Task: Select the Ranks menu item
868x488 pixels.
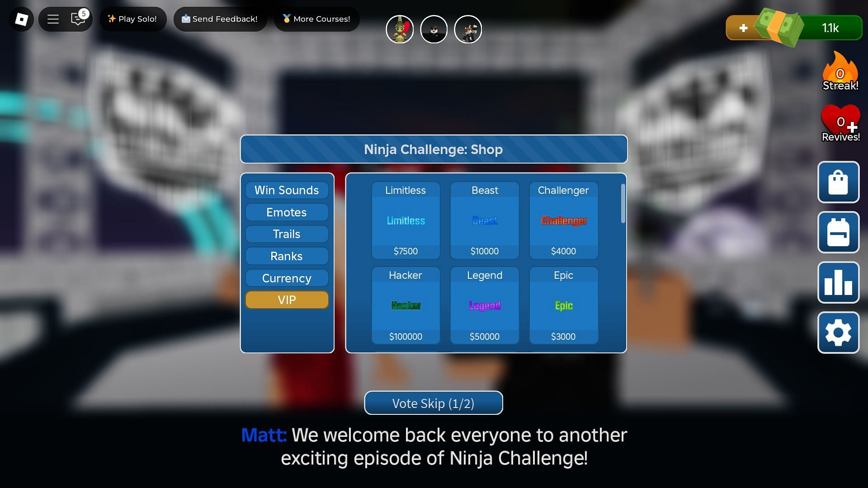Action: point(286,256)
